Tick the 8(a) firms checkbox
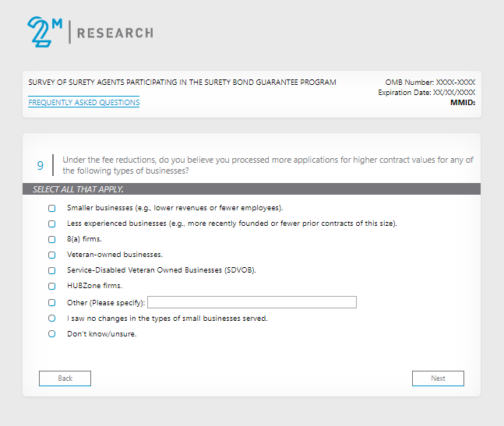This screenshot has height=426, width=504. click(x=52, y=240)
